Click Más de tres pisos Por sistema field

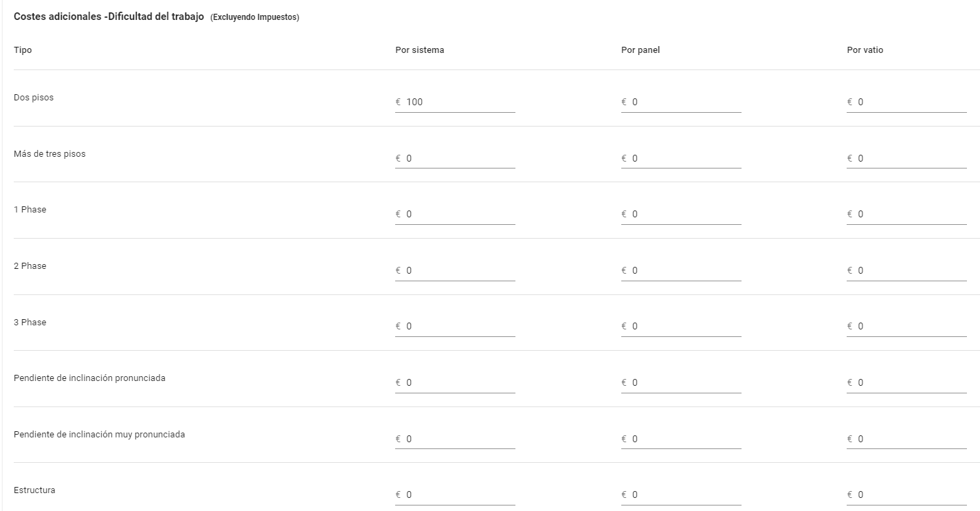click(x=455, y=158)
